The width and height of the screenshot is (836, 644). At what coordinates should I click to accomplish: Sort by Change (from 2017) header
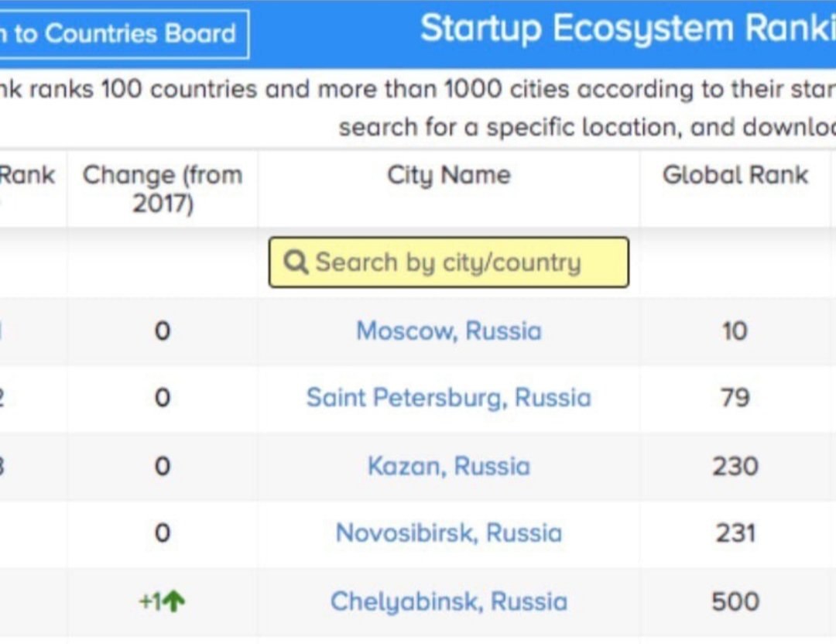(163, 189)
